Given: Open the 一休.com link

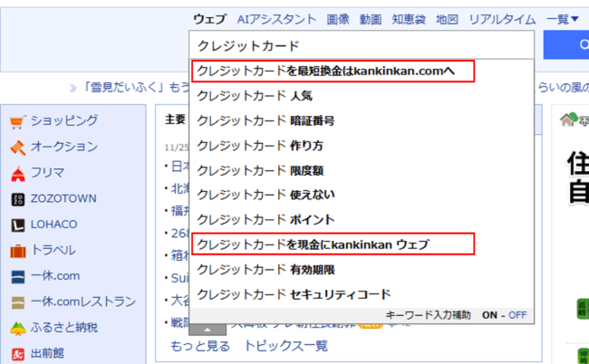Looking at the screenshot, I should point(55,276).
